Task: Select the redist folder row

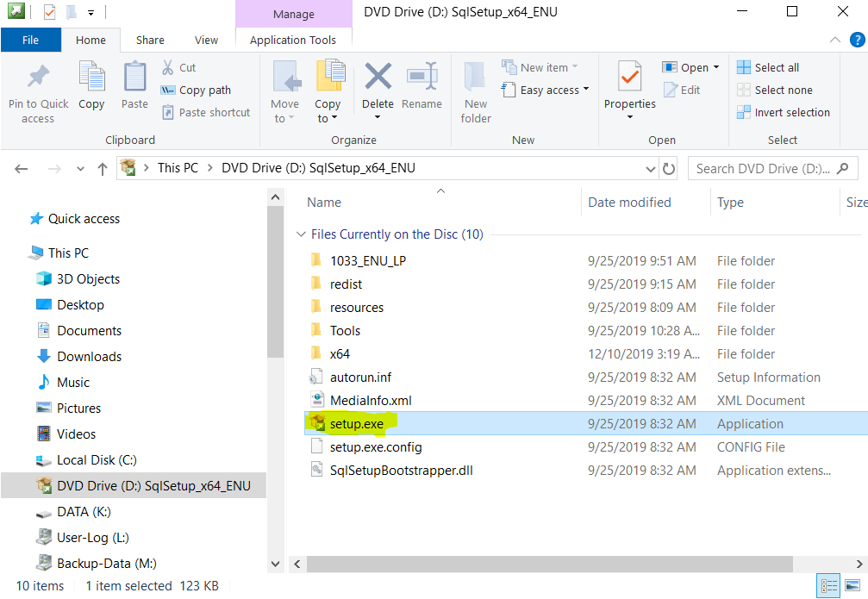Action: pyautogui.click(x=585, y=284)
